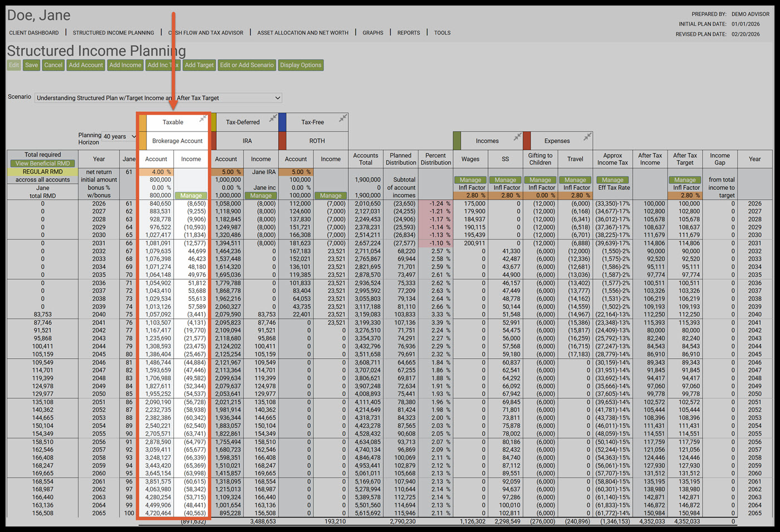The image size is (780, 532).
Task: Open the Scenario dropdown
Action: point(158,98)
